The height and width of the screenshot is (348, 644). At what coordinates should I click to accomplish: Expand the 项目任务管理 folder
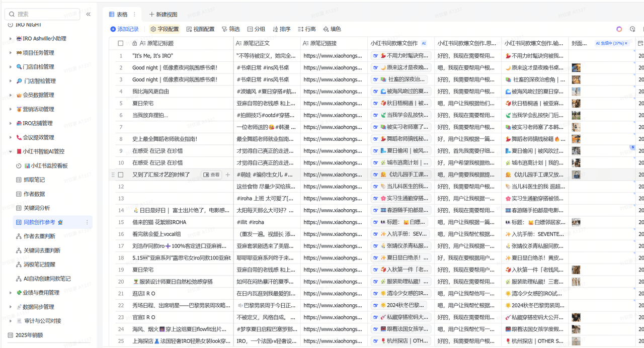[x=10, y=53]
